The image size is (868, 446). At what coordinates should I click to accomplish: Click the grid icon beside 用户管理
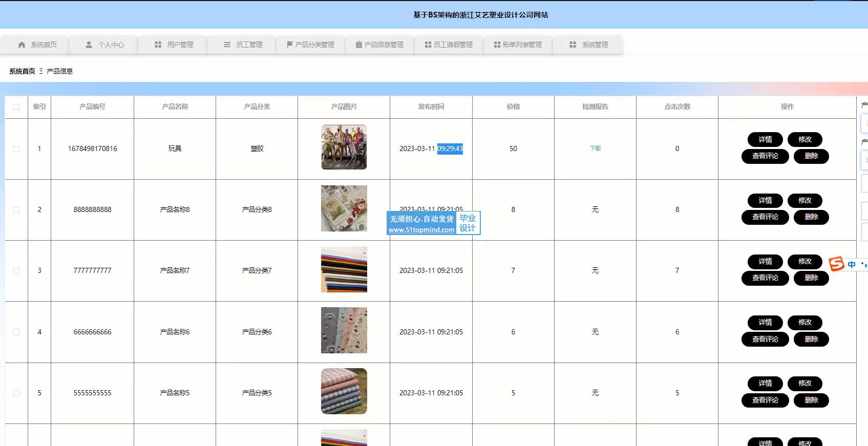(x=158, y=45)
